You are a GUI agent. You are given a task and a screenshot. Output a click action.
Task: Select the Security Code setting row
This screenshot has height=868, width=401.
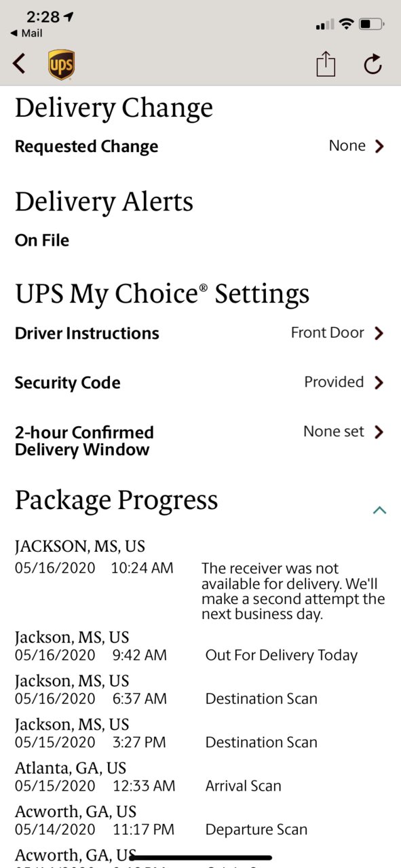(x=200, y=383)
